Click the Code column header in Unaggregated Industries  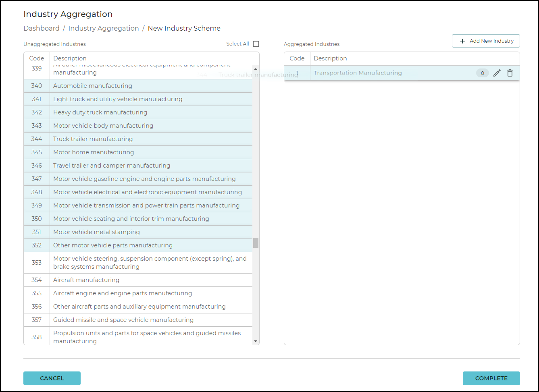(x=36, y=58)
